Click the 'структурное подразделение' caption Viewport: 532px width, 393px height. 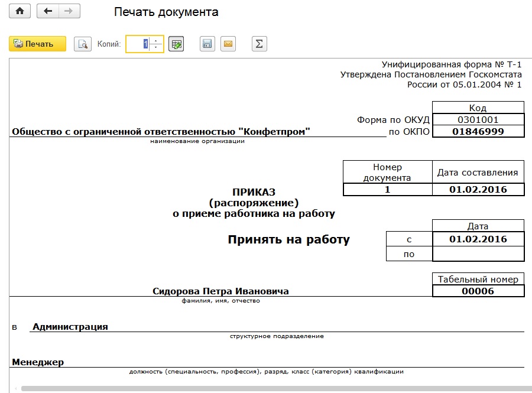[277, 336]
